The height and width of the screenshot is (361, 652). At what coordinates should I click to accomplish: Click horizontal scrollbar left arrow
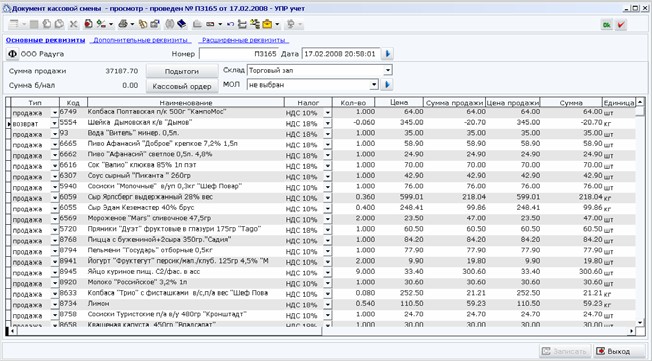(12, 331)
